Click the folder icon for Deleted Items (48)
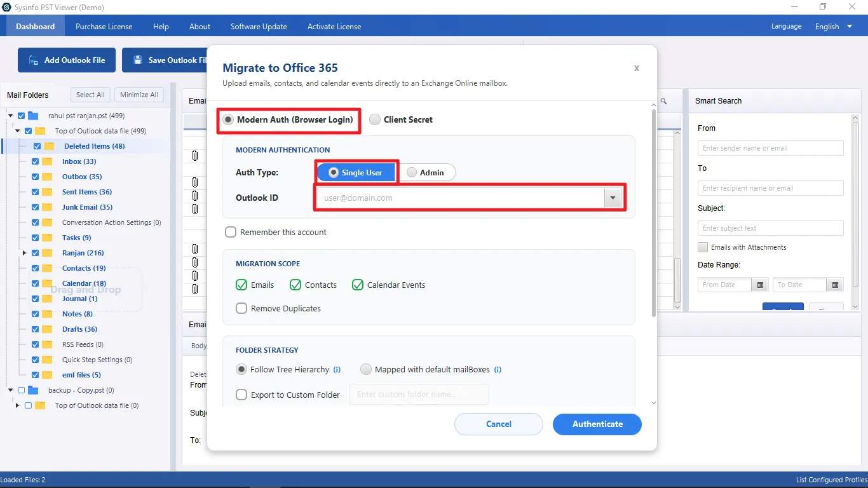 coord(49,146)
